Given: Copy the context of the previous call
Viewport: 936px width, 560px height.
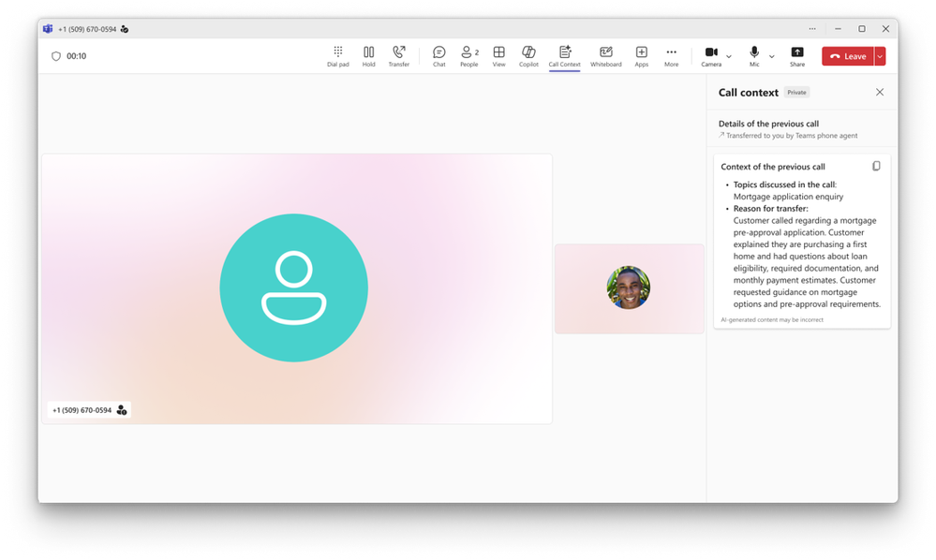Looking at the screenshot, I should (x=876, y=167).
